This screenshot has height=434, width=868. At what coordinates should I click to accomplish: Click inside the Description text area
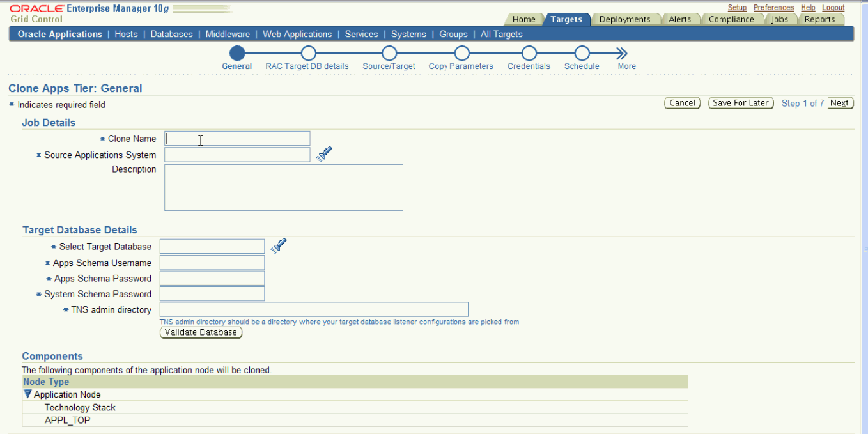coord(284,187)
